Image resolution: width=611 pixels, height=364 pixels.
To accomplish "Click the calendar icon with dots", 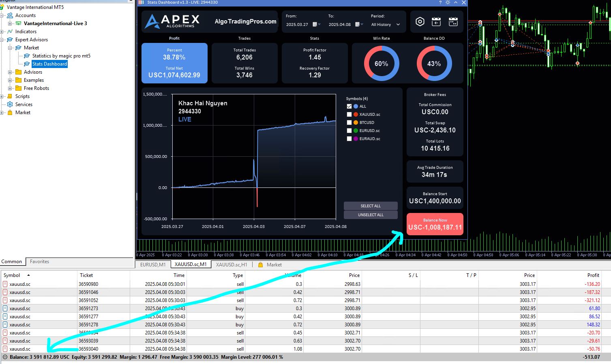I will coord(453,22).
